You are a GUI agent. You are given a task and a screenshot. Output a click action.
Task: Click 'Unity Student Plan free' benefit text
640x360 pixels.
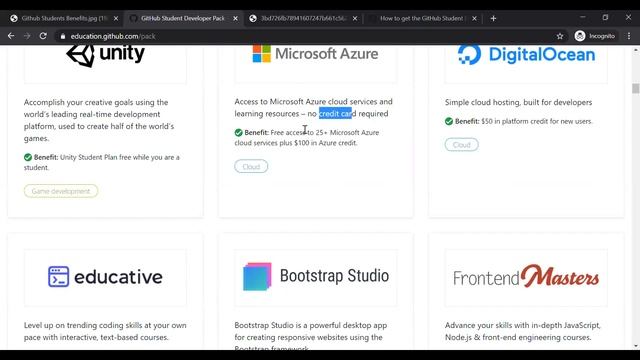tap(95, 157)
